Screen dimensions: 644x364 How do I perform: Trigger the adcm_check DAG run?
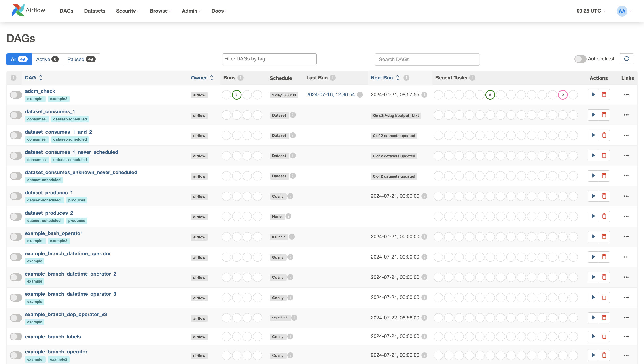pyautogui.click(x=593, y=95)
